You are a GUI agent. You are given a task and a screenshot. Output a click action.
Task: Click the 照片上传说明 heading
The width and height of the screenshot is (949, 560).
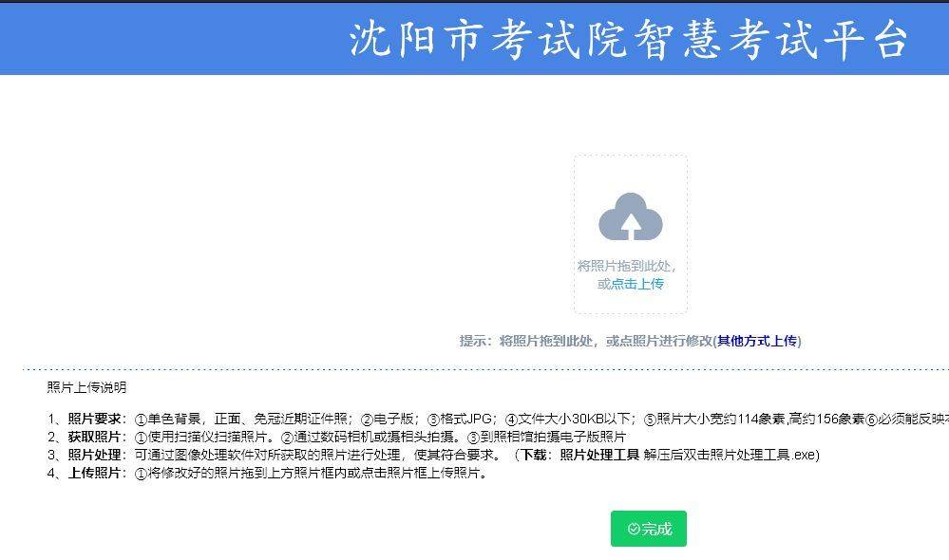[x=86, y=387]
